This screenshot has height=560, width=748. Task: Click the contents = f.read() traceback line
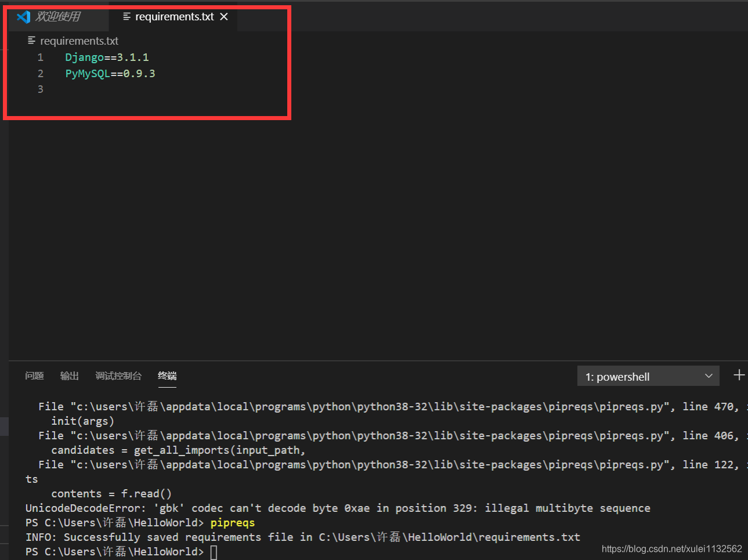point(111,494)
